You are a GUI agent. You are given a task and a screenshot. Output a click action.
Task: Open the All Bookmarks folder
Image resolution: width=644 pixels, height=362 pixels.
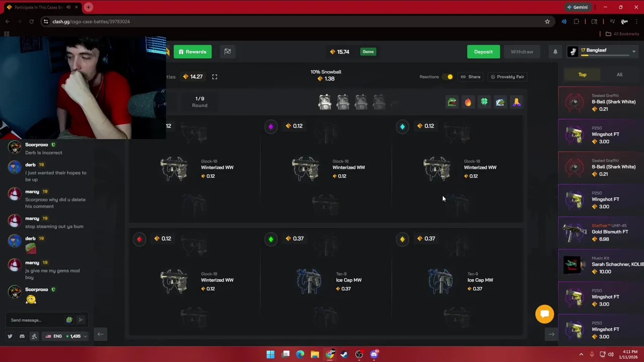pyautogui.click(x=621, y=34)
